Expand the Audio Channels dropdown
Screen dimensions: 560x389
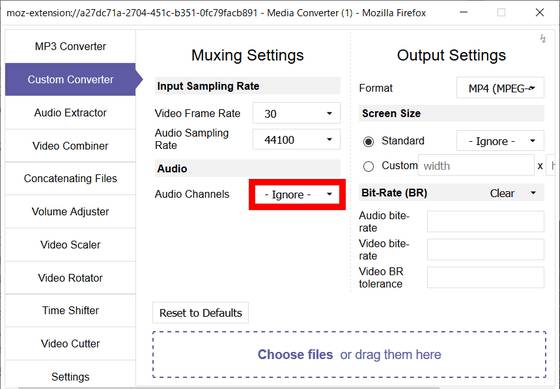click(x=297, y=194)
